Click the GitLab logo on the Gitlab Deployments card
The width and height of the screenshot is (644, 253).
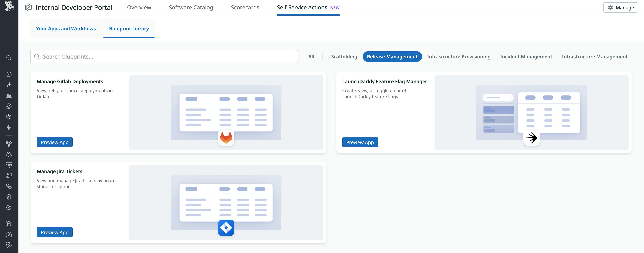point(226,137)
